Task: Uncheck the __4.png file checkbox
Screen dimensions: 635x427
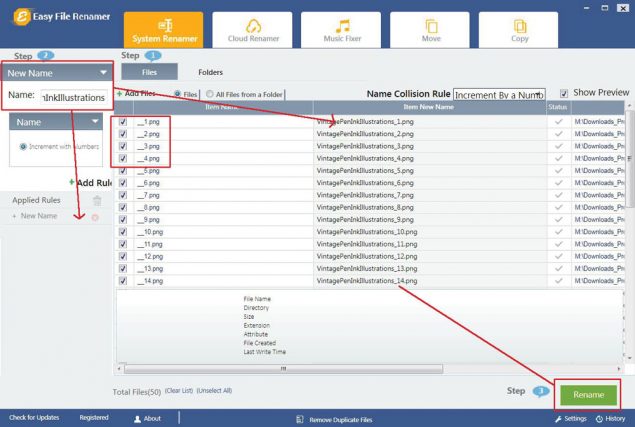Action: click(x=123, y=158)
